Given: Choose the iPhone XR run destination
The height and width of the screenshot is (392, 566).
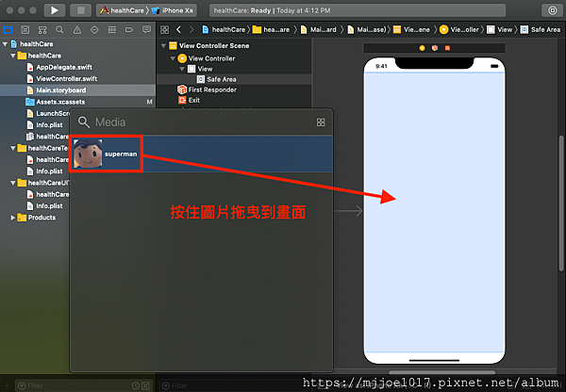Looking at the screenshot, I should tap(173, 10).
